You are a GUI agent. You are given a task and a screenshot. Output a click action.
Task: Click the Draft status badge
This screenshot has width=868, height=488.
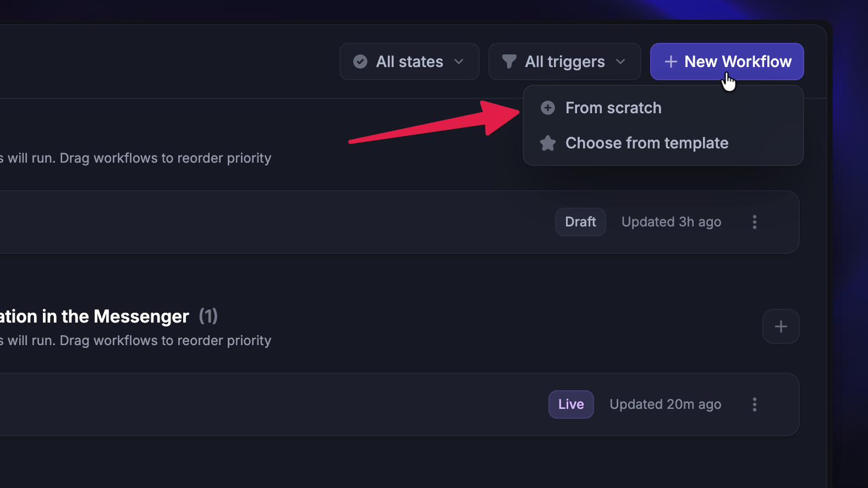[580, 222]
